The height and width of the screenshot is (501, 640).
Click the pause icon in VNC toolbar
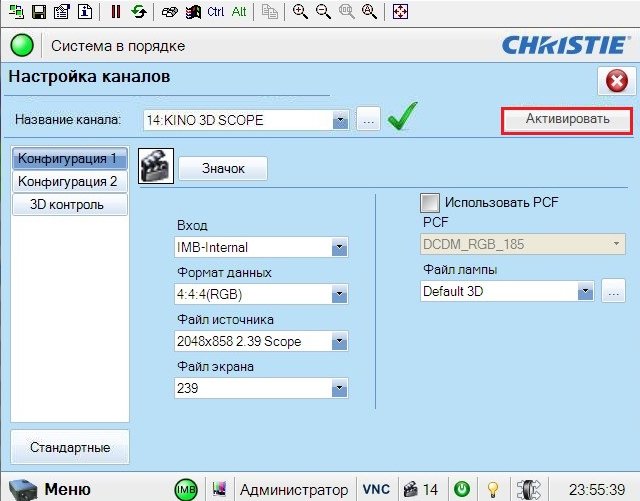(x=116, y=11)
